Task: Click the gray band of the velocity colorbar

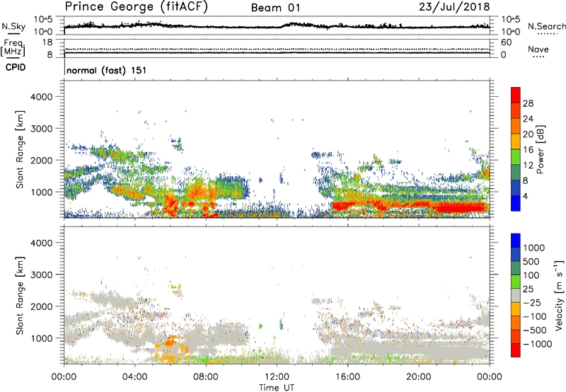Action: [x=516, y=295]
